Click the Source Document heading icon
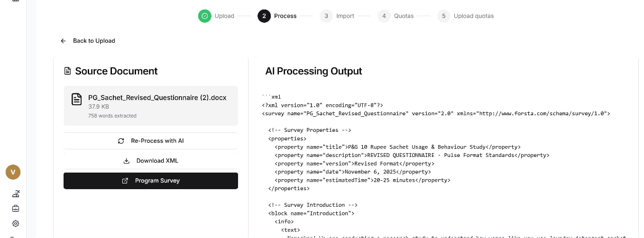The height and width of the screenshot is (238, 644). (x=67, y=71)
